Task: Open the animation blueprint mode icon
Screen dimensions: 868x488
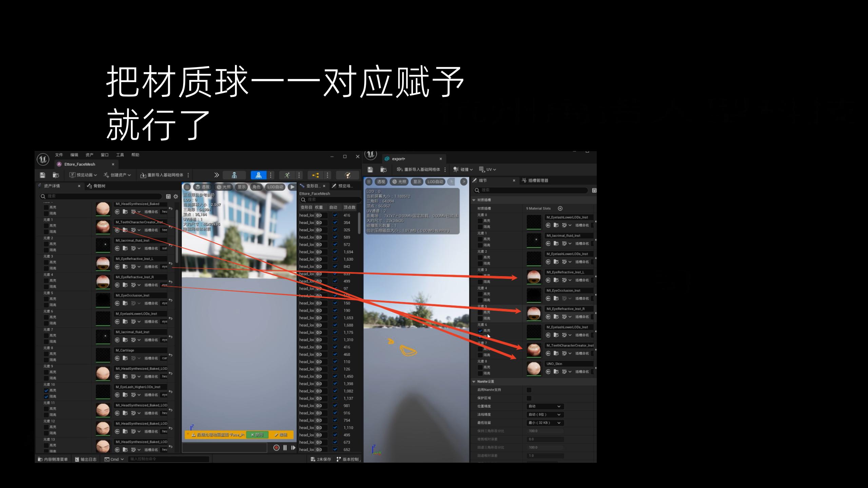Action: click(x=316, y=175)
